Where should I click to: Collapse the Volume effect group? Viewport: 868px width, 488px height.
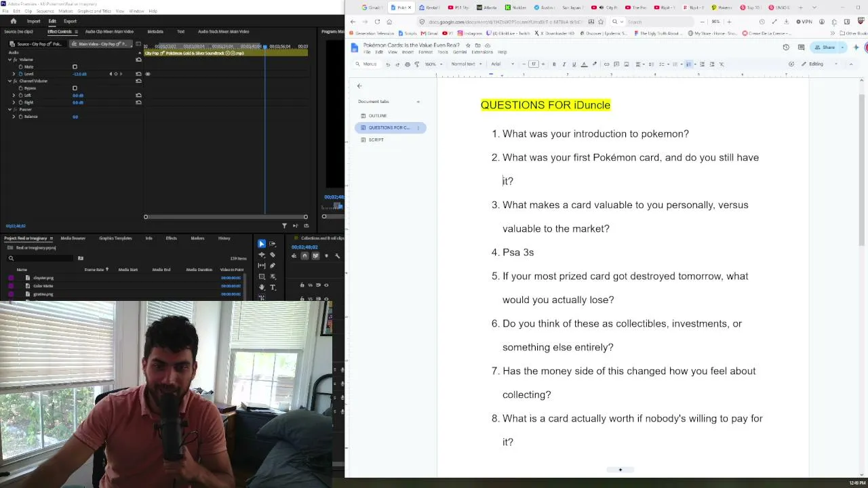(x=10, y=60)
